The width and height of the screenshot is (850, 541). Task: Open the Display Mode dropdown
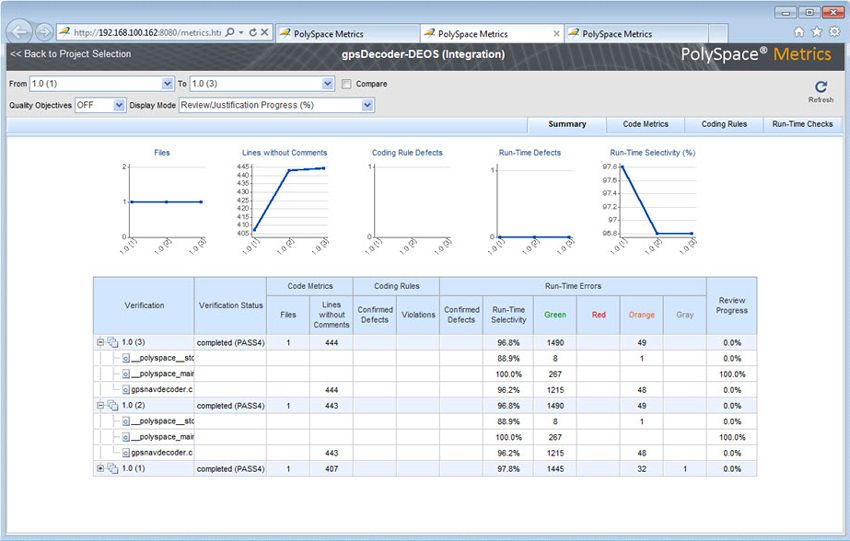367,105
